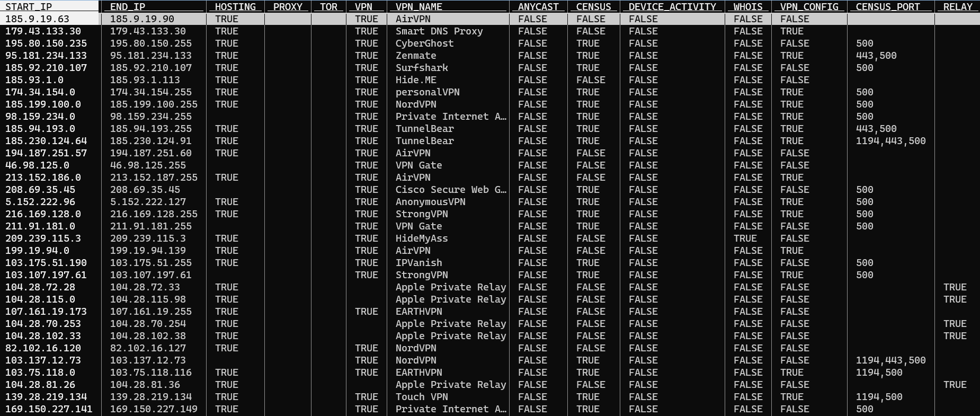980x416 pixels.
Task: Select the Zenmate VPN name cell
Action: pyautogui.click(x=416, y=56)
